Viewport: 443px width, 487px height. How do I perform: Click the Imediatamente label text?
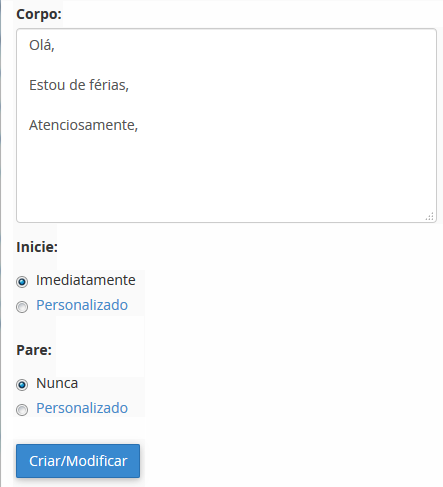[86, 280]
